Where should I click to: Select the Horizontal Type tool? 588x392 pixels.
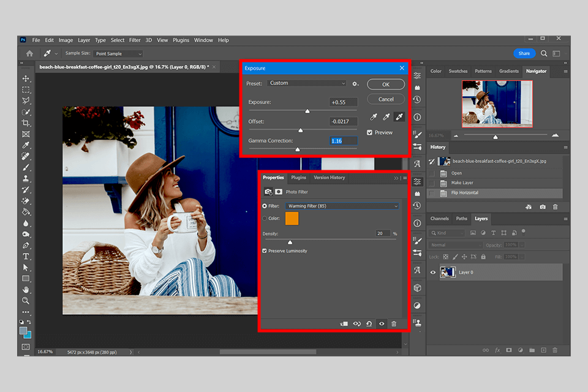tap(26, 257)
